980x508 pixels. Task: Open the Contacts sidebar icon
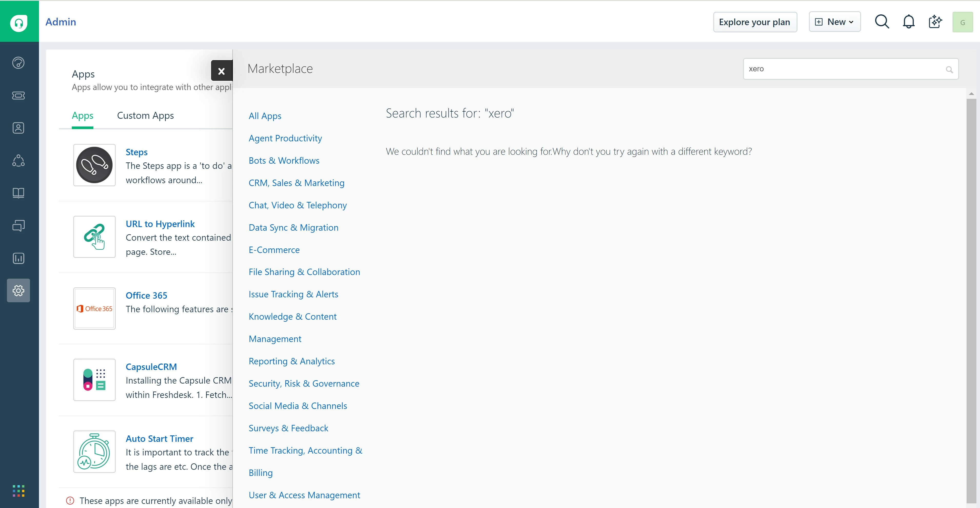point(18,128)
